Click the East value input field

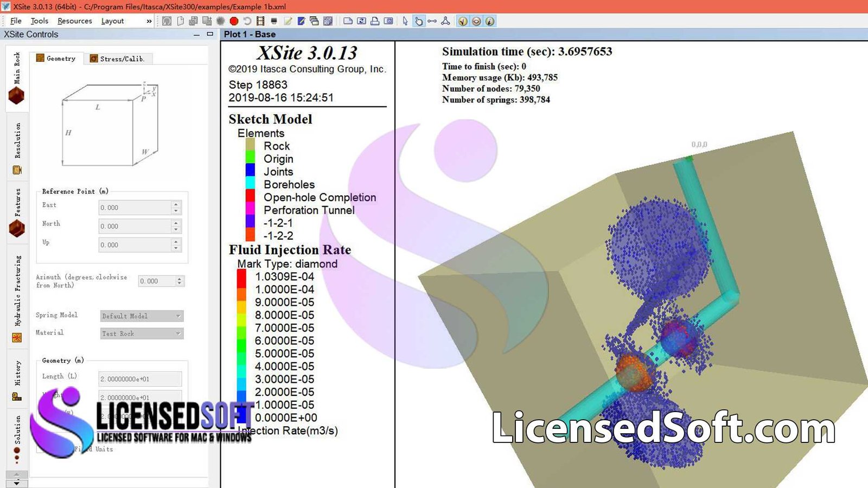tap(135, 208)
